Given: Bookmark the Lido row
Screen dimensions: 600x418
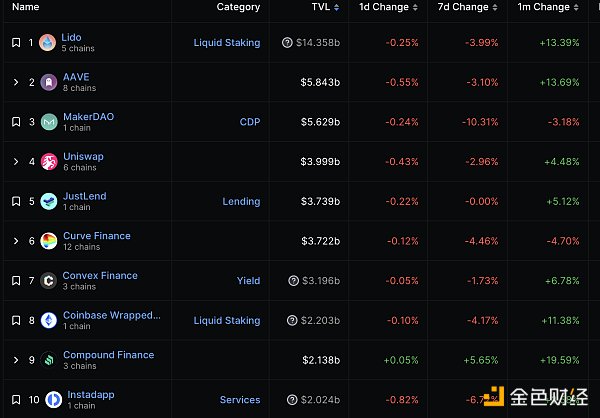Looking at the screenshot, I should pos(16,43).
